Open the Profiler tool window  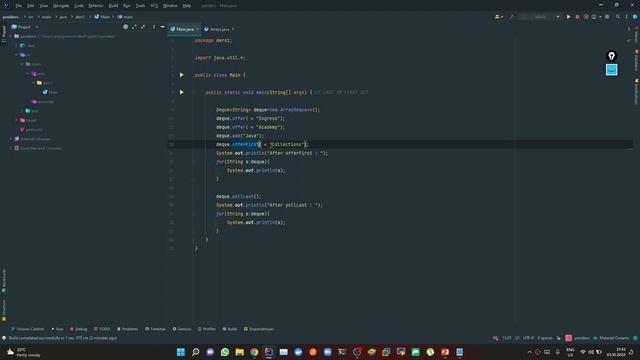tap(207, 329)
